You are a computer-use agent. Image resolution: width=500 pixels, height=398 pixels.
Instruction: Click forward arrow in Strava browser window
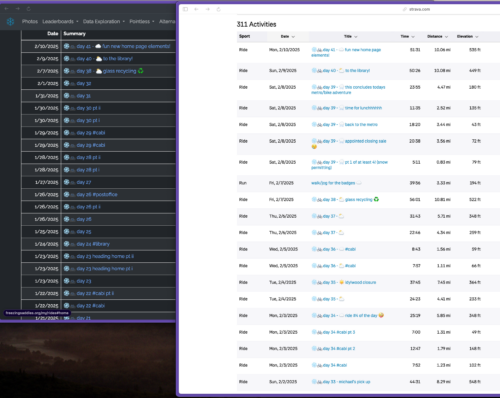[207, 9]
